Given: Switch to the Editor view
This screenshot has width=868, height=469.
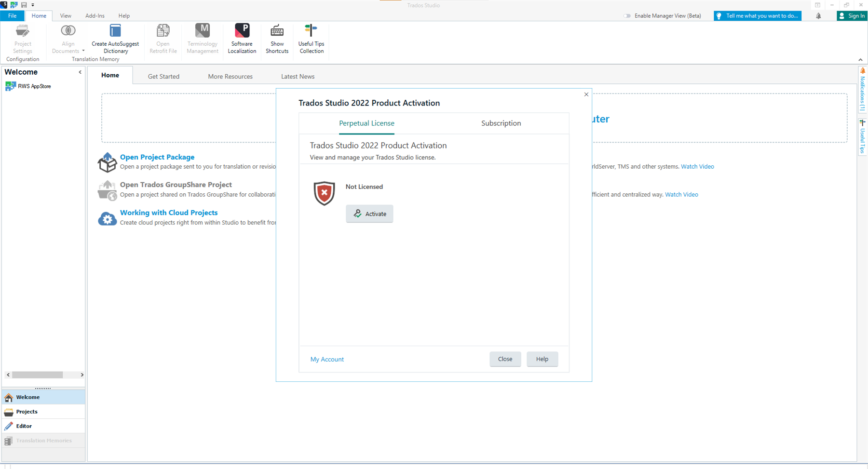Looking at the screenshot, I should (43, 426).
